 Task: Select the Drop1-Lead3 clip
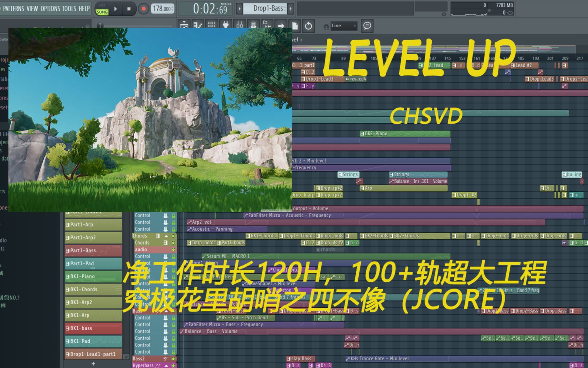(x=322, y=79)
